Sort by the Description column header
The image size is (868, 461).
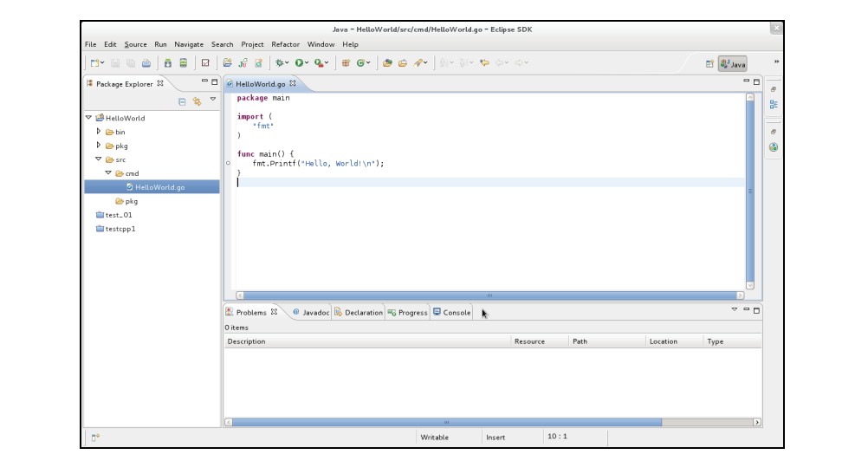pos(367,341)
